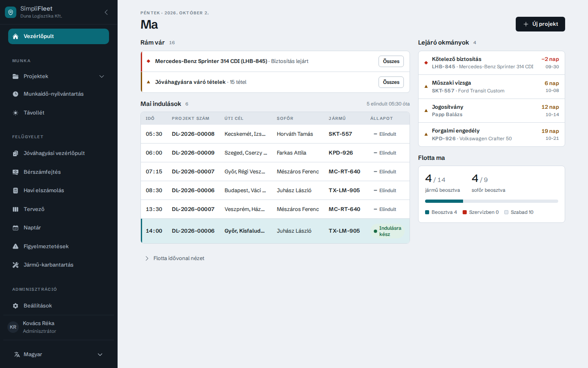Click Összes for Jóváhagyásra váró tételek

tap(391, 82)
